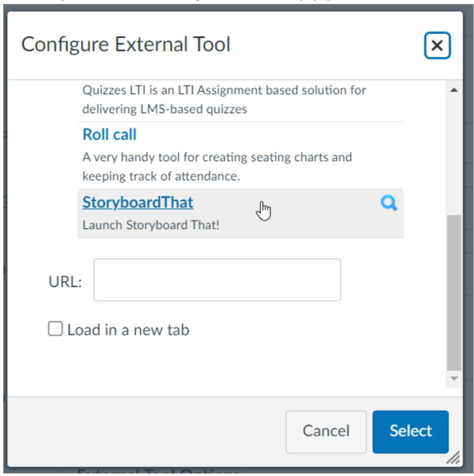Enable Load in a new tab checkbox
The height and width of the screenshot is (476, 474).
click(x=55, y=329)
